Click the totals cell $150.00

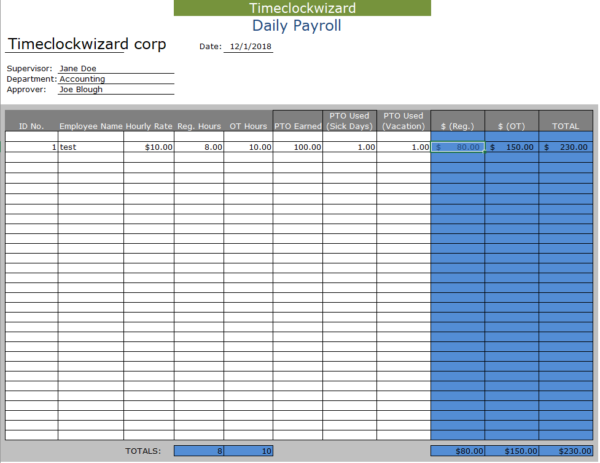pos(511,451)
